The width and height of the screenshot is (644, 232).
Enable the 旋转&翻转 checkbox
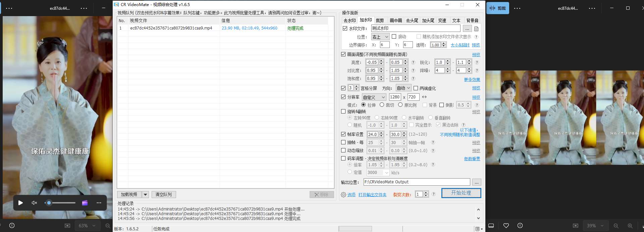pos(343,111)
